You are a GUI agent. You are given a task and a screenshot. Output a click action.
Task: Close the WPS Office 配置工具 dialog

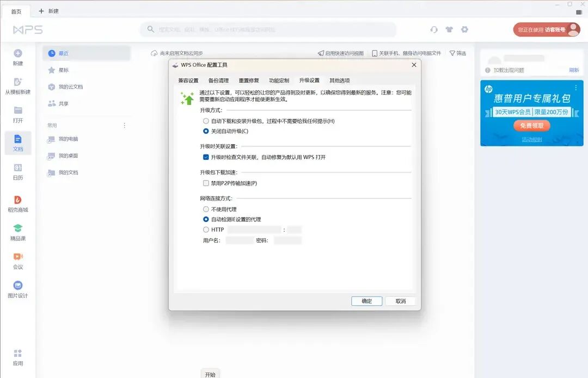(414, 65)
